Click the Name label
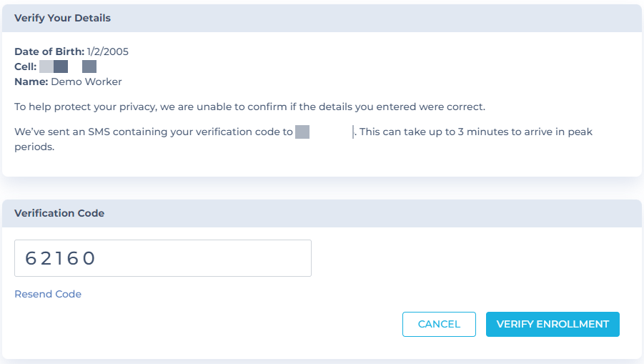This screenshot has height=364, width=644. pos(31,82)
